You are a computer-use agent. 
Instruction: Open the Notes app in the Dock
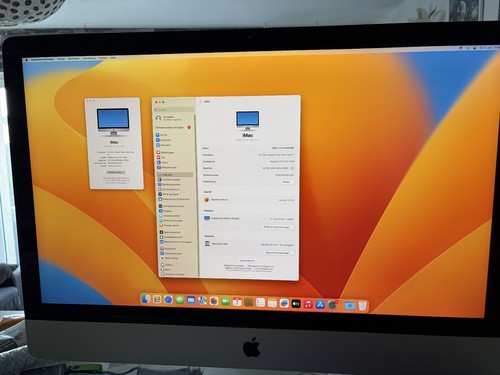(272, 303)
